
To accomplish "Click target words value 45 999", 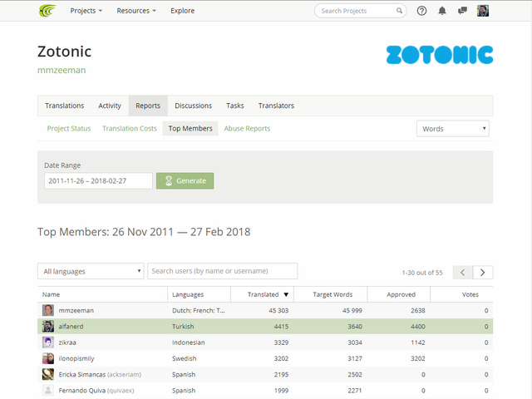I will [352, 310].
